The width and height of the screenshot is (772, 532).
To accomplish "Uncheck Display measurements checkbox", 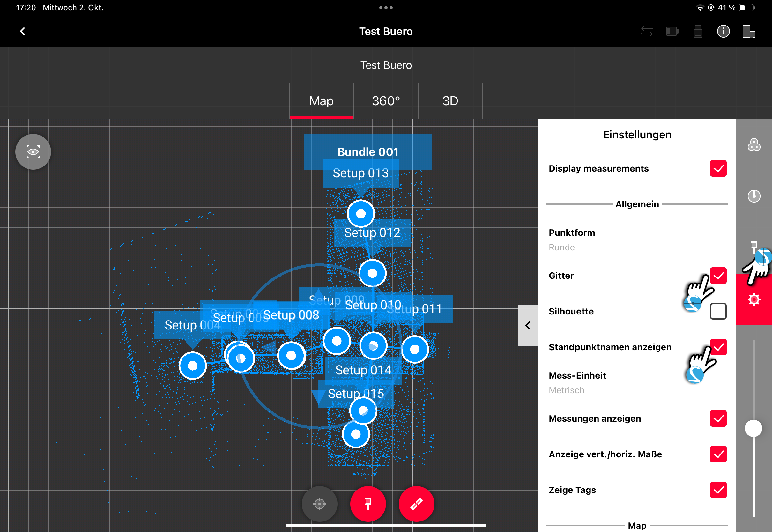I will (x=718, y=168).
